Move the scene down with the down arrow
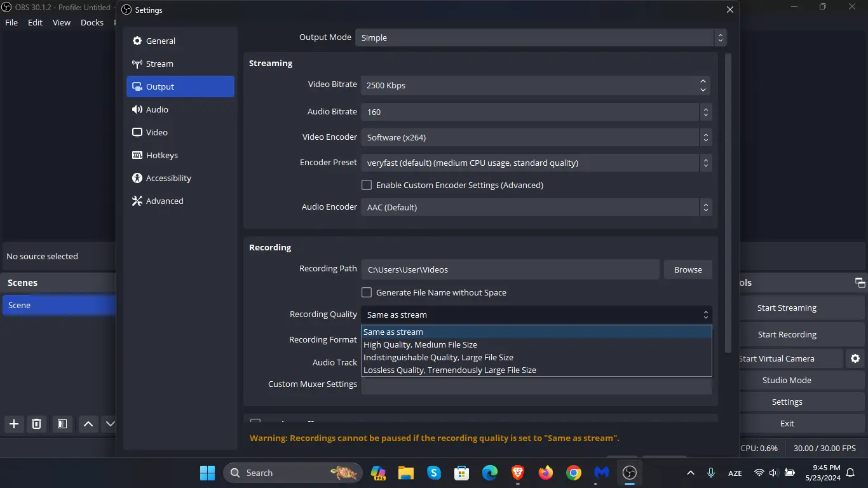Viewport: 868px width, 488px height. click(x=110, y=424)
